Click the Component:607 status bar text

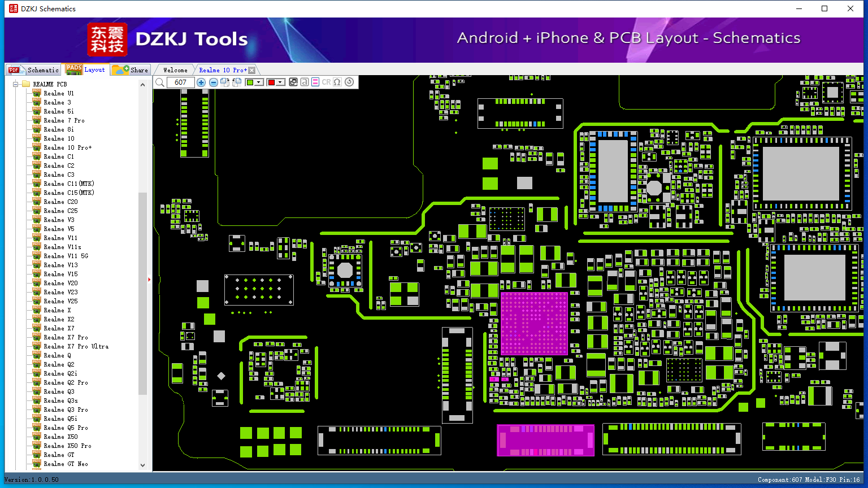click(x=780, y=480)
